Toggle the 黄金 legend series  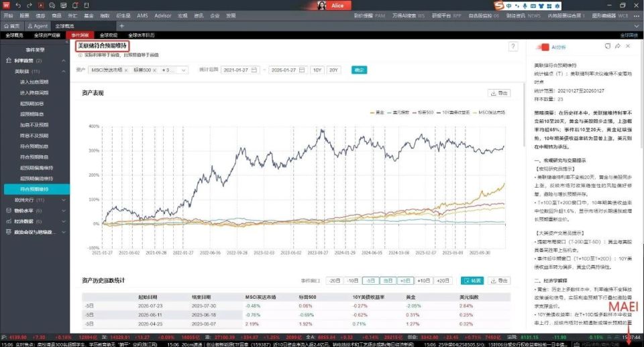(377, 113)
